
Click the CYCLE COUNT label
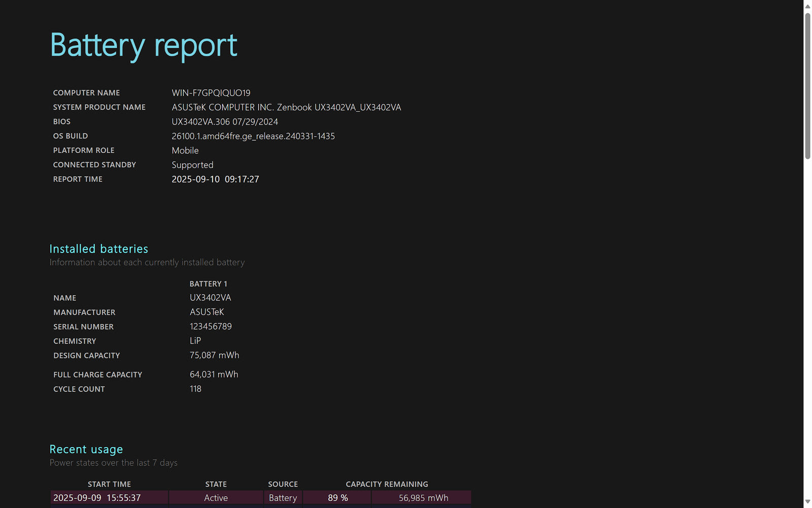tap(79, 389)
